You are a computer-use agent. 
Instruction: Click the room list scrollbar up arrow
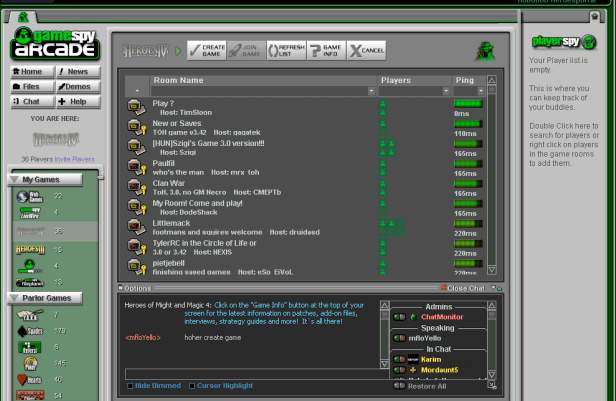(x=491, y=80)
